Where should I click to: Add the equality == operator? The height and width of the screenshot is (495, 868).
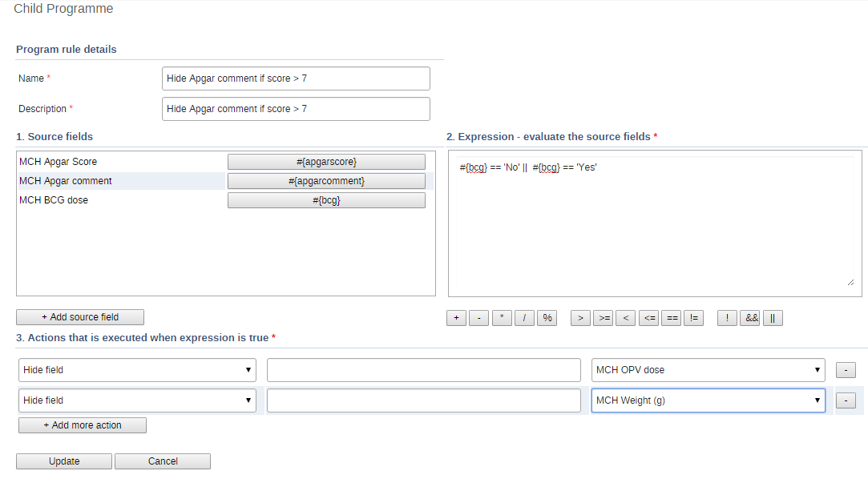point(672,318)
